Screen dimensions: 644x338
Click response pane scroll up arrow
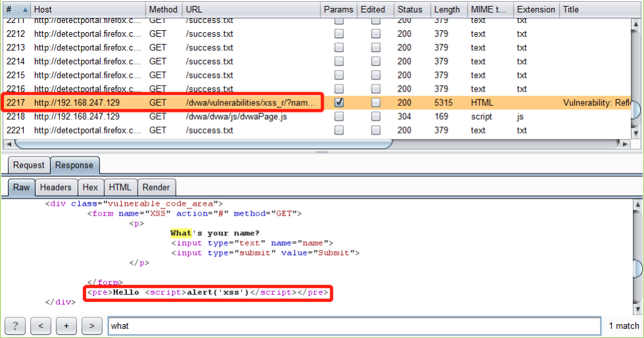click(637, 204)
